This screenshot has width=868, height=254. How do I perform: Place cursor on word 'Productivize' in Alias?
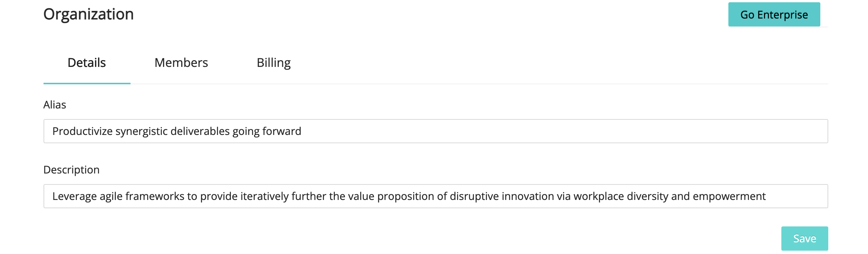coord(82,131)
